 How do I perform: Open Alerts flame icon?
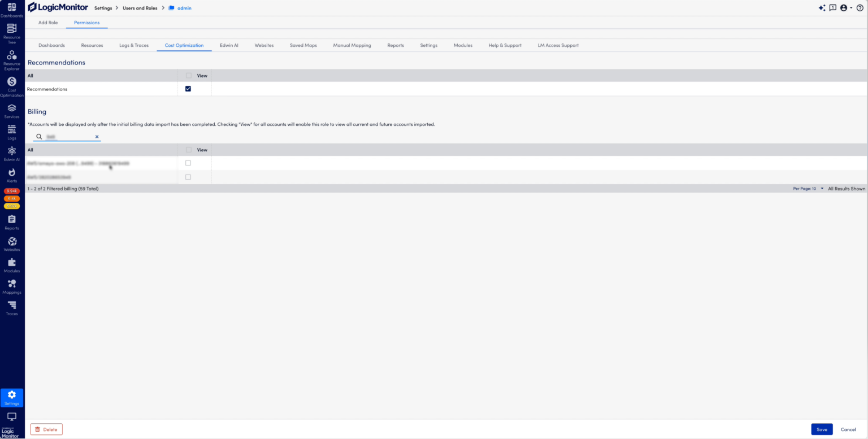11,175
